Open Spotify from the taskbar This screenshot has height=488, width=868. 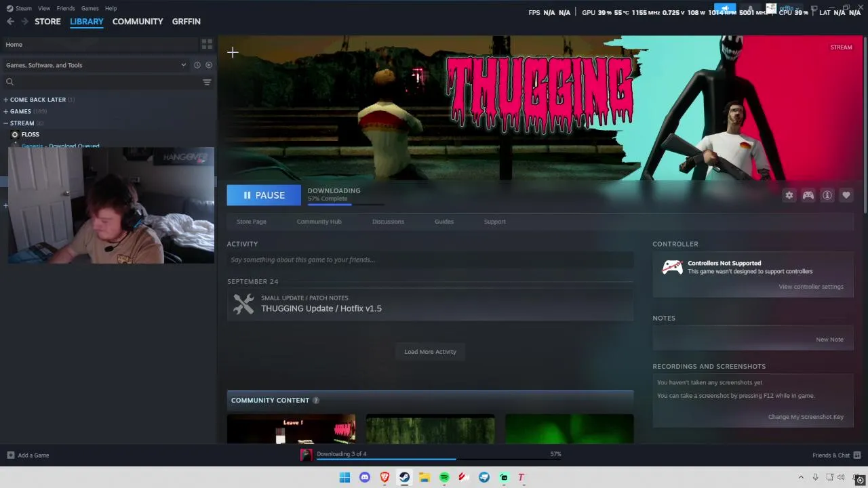click(444, 477)
